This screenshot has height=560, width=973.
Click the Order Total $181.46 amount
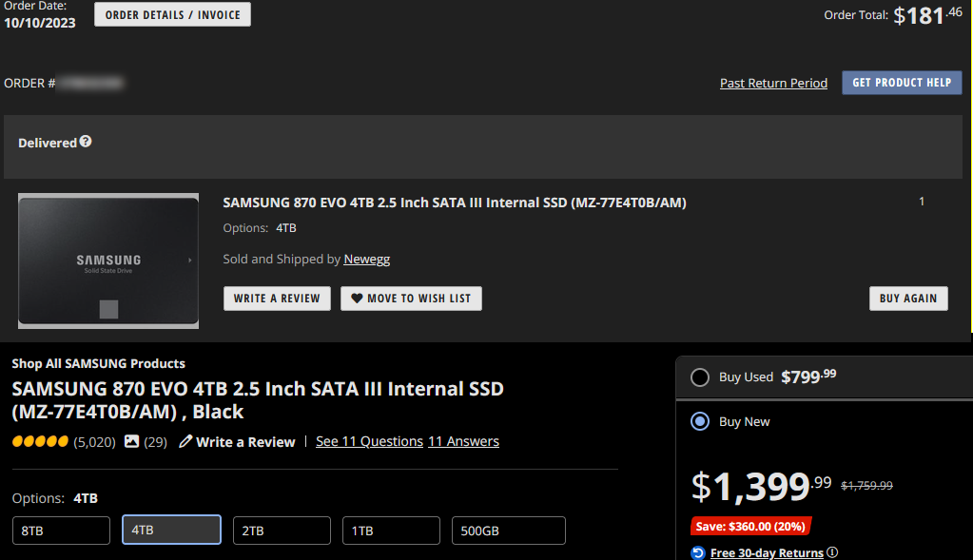pyautogui.click(x=927, y=15)
